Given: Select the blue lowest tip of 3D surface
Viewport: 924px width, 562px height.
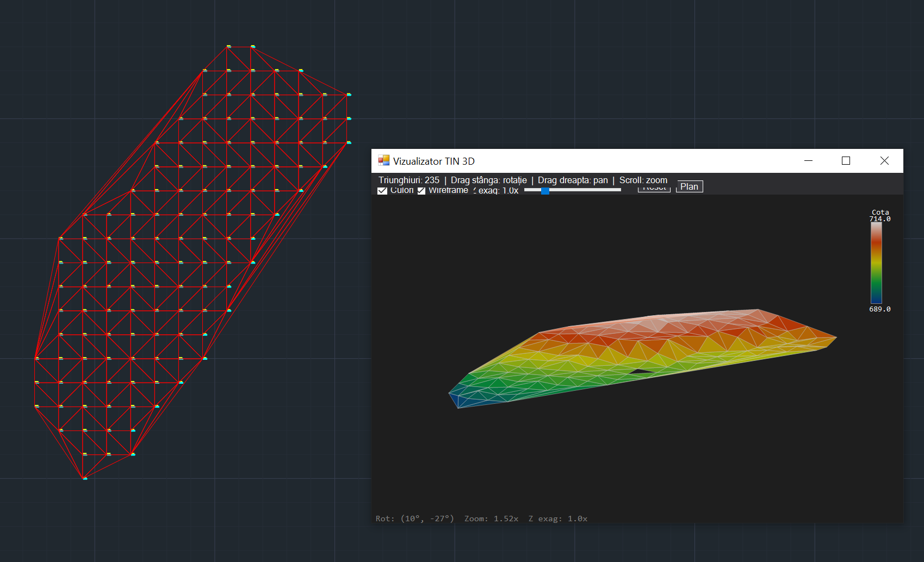Looking at the screenshot, I should click(455, 399).
